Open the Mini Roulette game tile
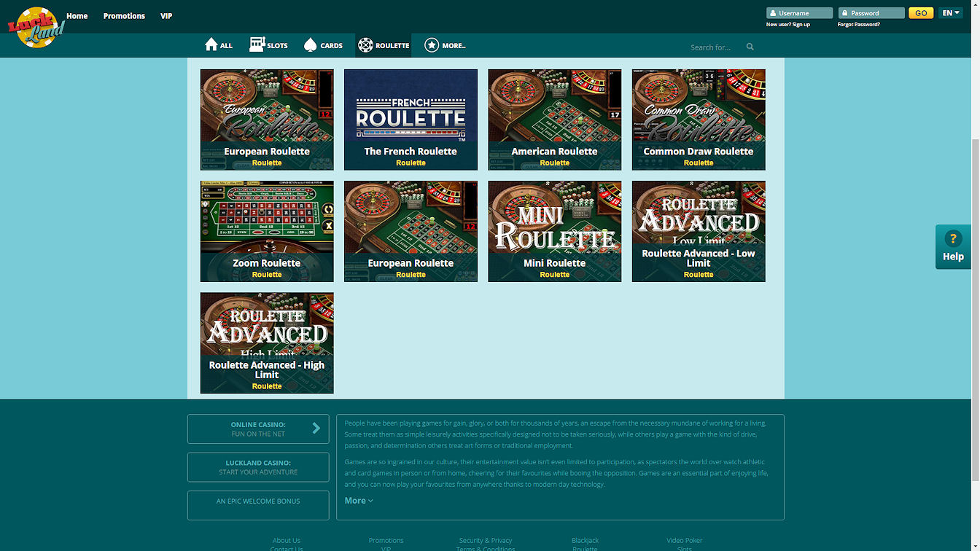This screenshot has width=980, height=551. pos(554,231)
